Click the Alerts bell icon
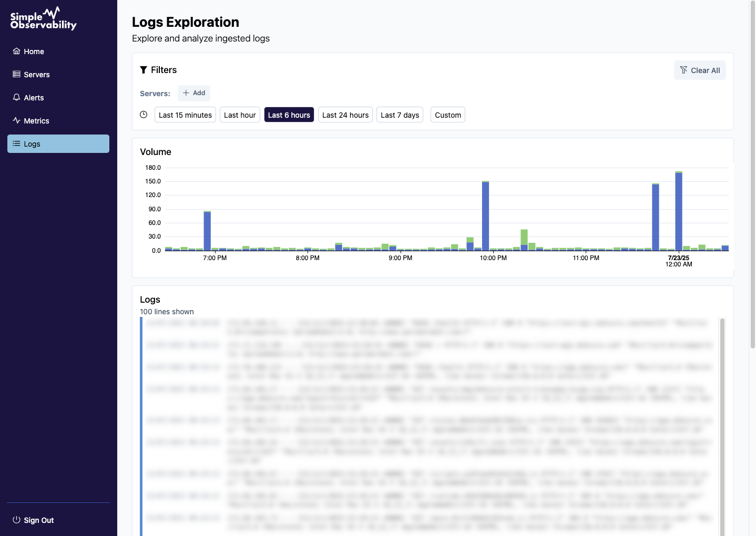Screen dimensions: 756x536 coord(17,98)
